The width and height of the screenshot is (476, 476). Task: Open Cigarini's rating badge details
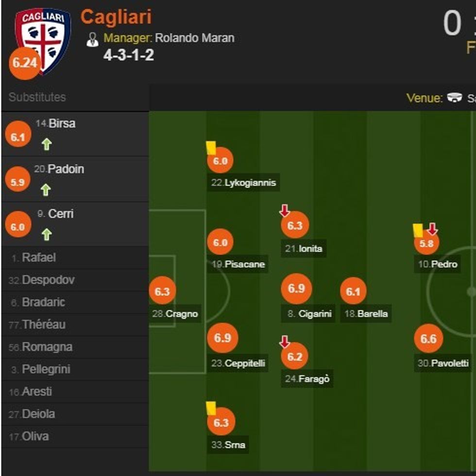(297, 288)
